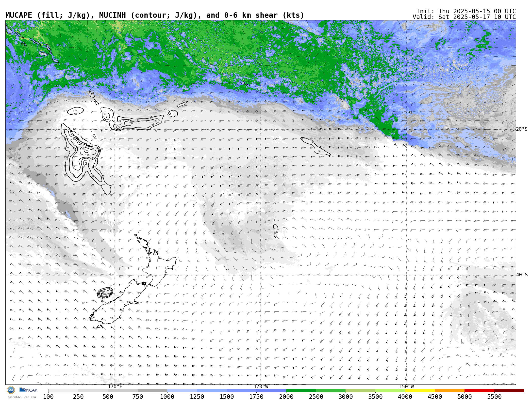
Task: Click the colorbar label 2000
Action: 286,397
